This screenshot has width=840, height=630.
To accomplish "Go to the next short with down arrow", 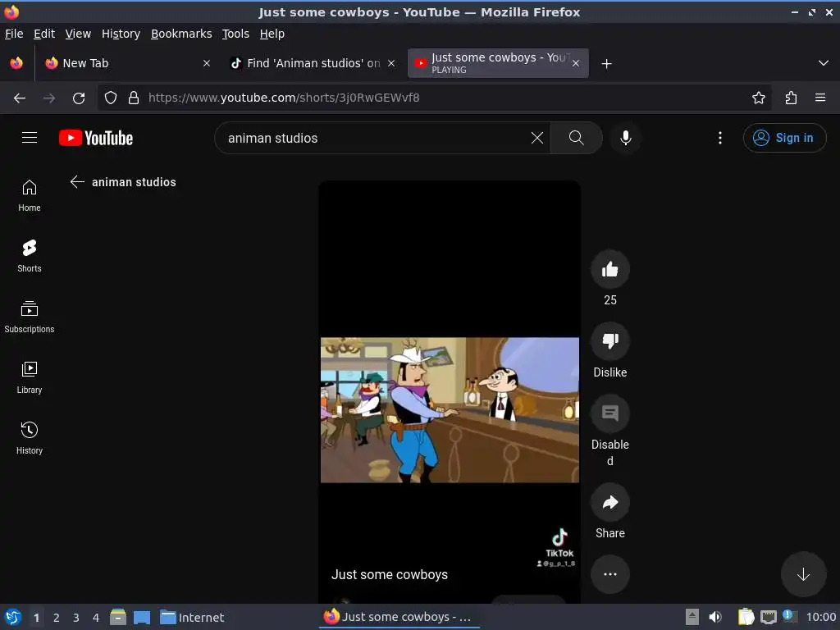I will point(803,574).
